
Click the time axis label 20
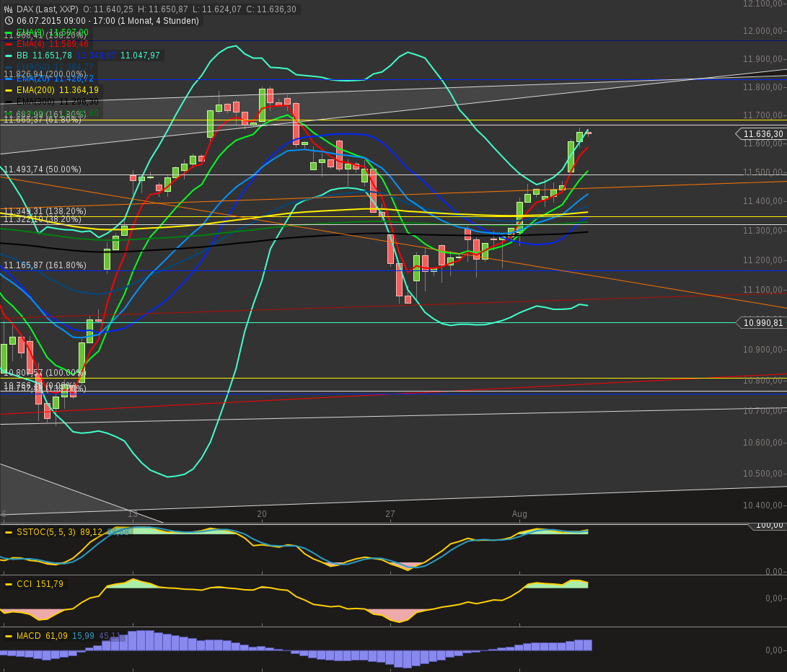(262, 514)
